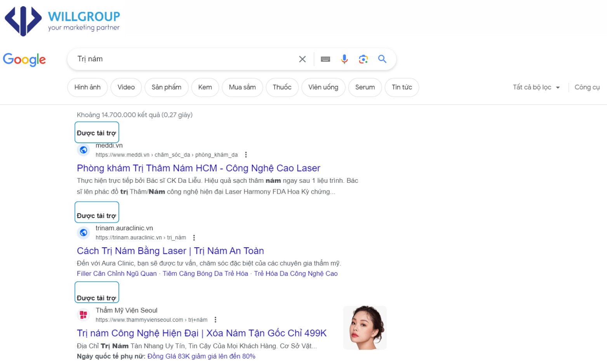Image resolution: width=607 pixels, height=364 pixels.
Task: Click the trinam.auraclinic.vn URL breadcrumb
Action: (141, 237)
